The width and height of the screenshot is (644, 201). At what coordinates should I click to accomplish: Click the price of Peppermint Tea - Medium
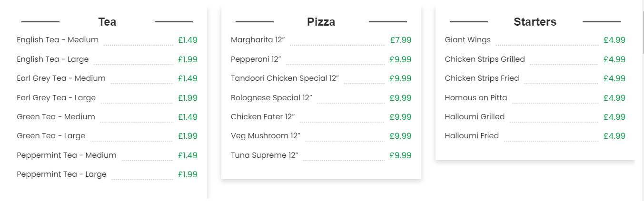coord(188,155)
